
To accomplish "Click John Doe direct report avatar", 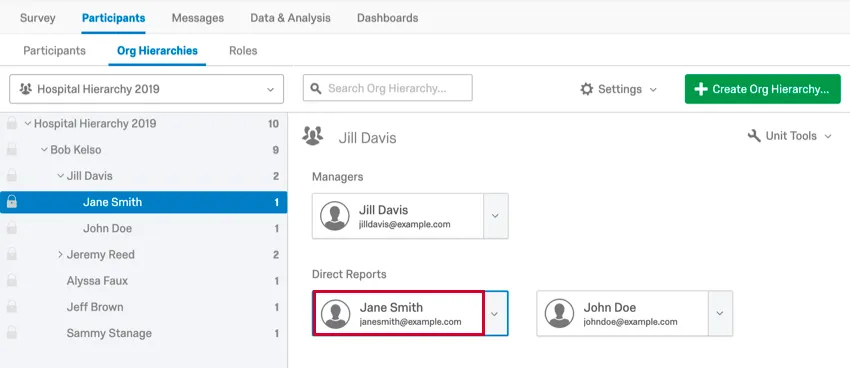I will tap(559, 313).
